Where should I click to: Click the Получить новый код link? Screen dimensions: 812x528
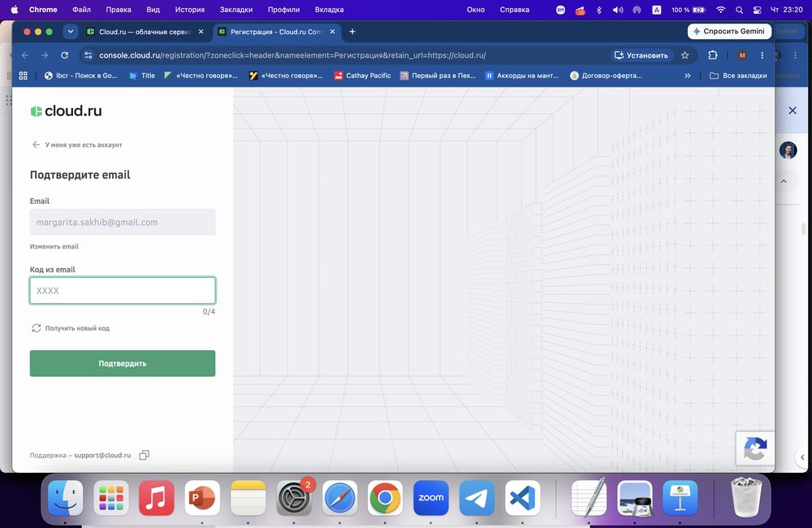click(x=77, y=328)
